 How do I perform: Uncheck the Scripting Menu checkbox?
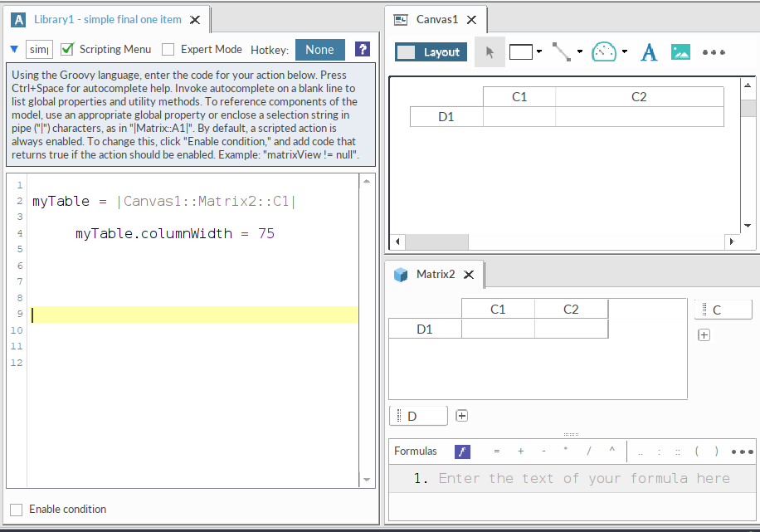(x=68, y=50)
